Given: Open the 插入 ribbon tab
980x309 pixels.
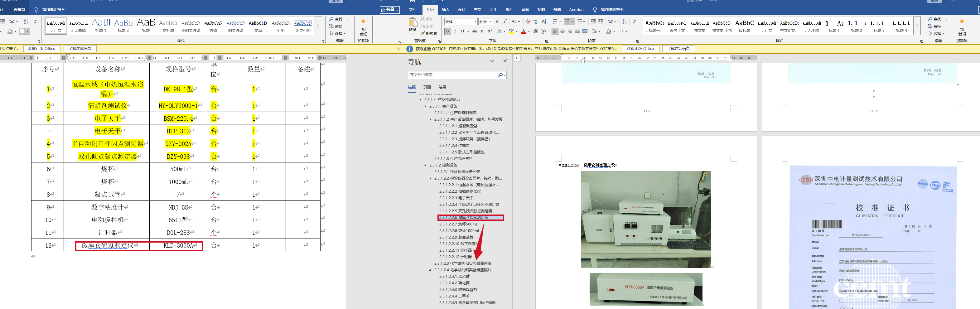Looking at the screenshot, I should point(446,10).
